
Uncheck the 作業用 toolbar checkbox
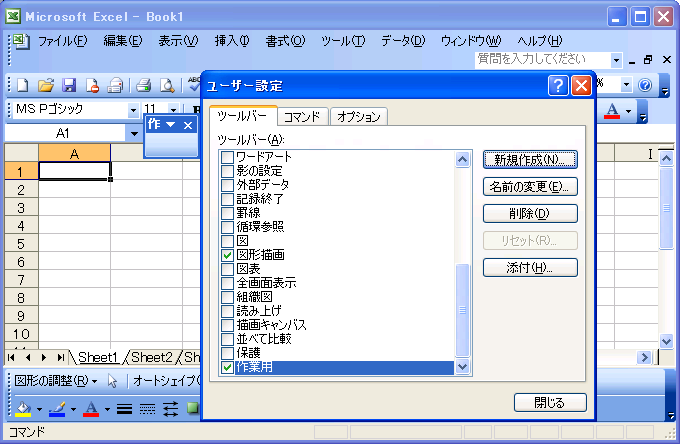pyautogui.click(x=227, y=367)
